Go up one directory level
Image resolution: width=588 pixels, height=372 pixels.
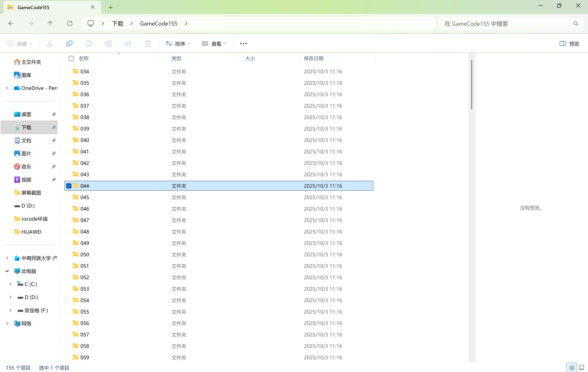pyautogui.click(x=50, y=23)
